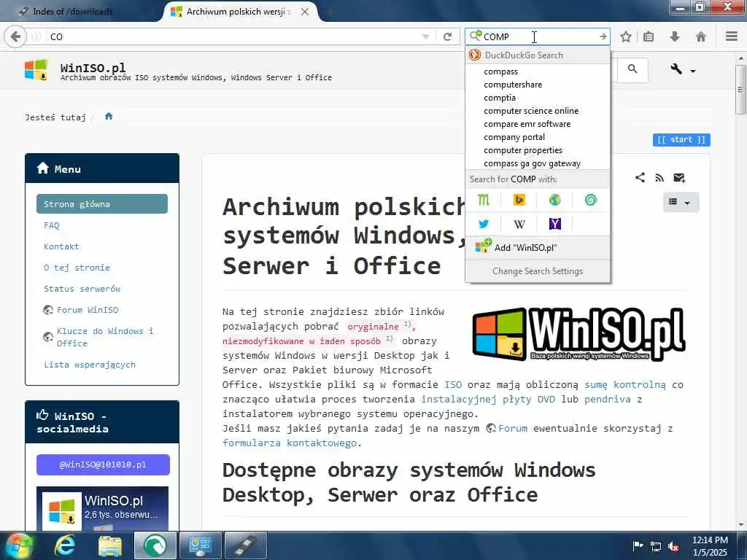Click the breadcrumb home icon
Viewport: 747px width, 560px height.
pyautogui.click(x=109, y=116)
